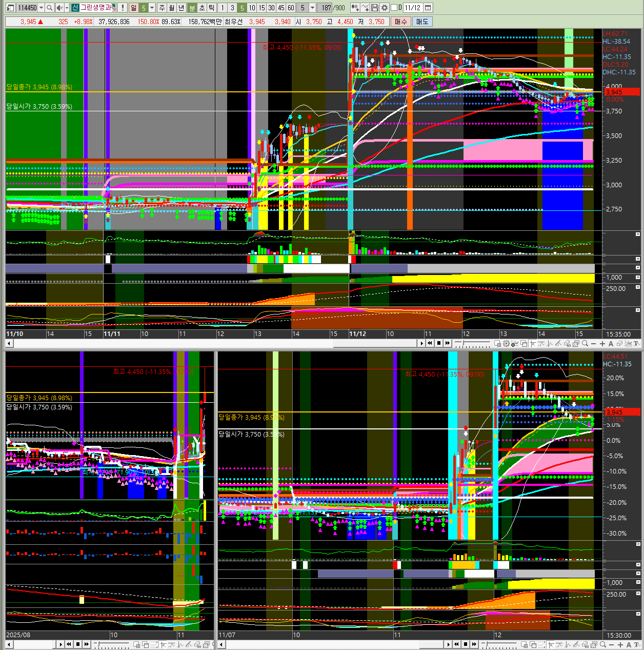Play replay in upper chart toolbar
The width and height of the screenshot is (644, 650).
pos(421,344)
